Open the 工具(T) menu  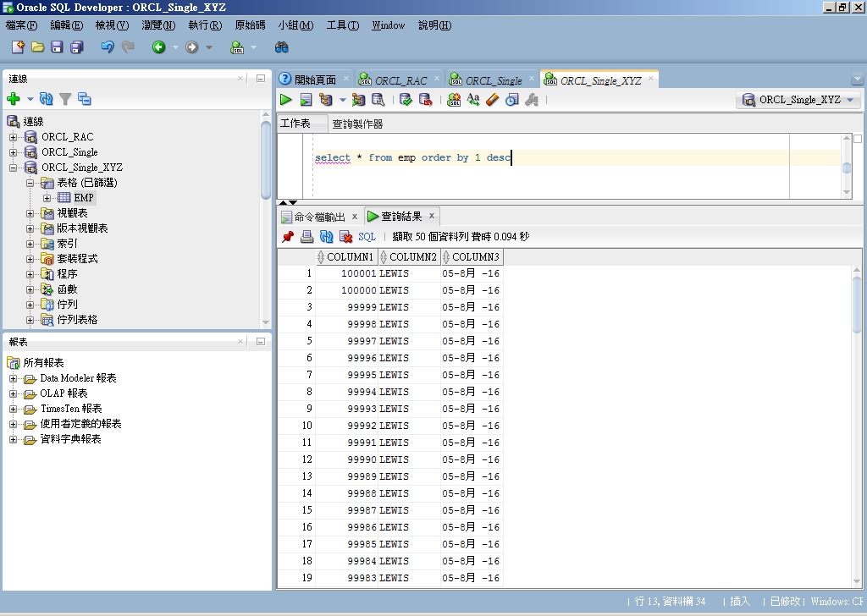[343, 25]
